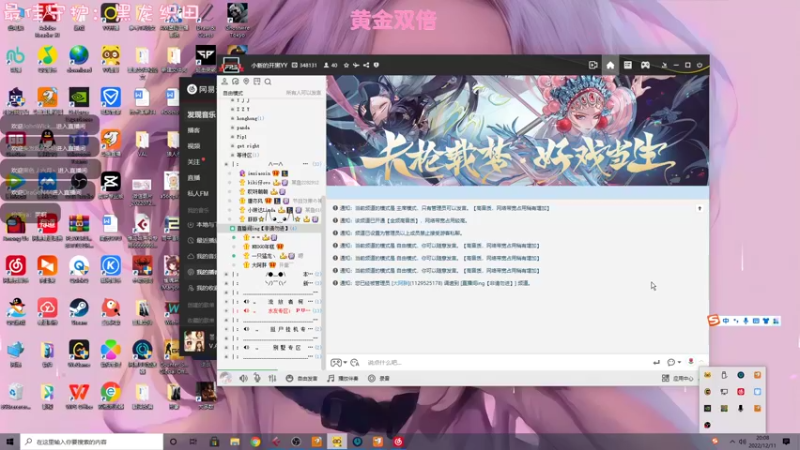The image size is (800, 450).
Task: Click the share icon in YY title bar
Action: (366, 65)
